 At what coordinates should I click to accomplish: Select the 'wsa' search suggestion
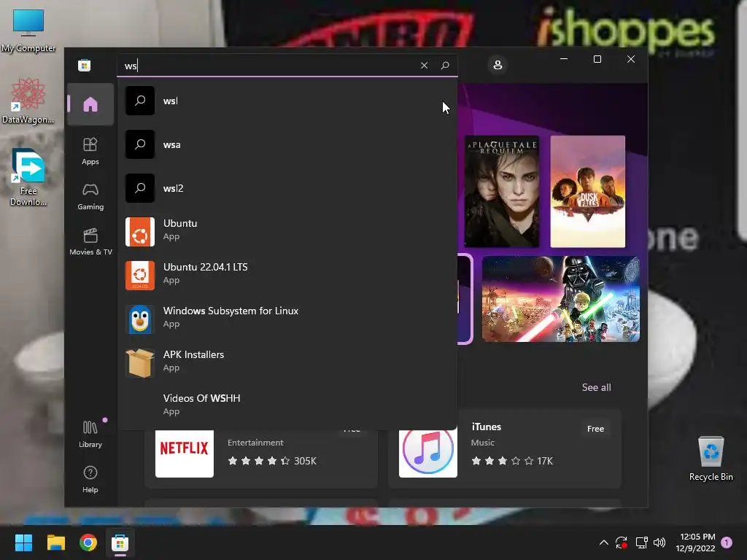pos(287,145)
